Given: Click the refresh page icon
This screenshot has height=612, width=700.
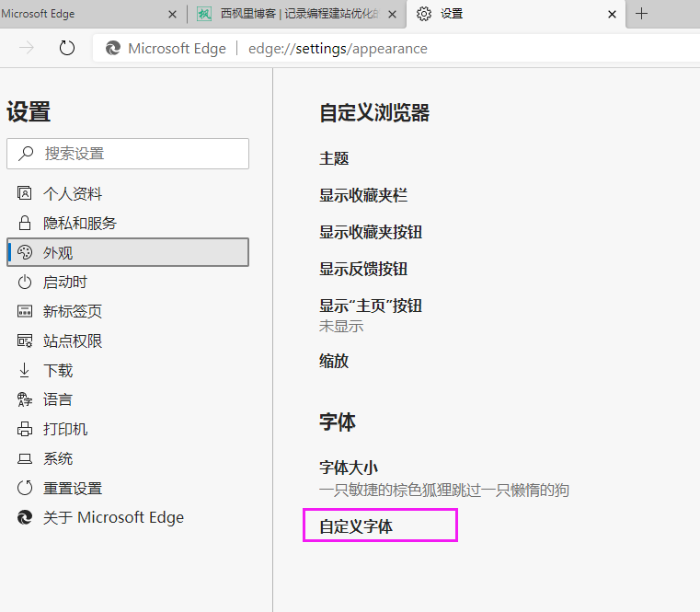Looking at the screenshot, I should (67, 48).
